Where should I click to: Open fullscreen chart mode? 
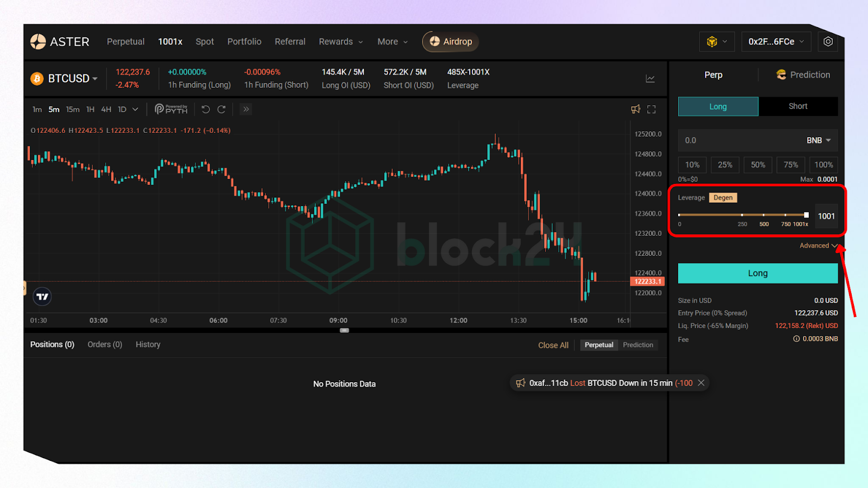[652, 110]
